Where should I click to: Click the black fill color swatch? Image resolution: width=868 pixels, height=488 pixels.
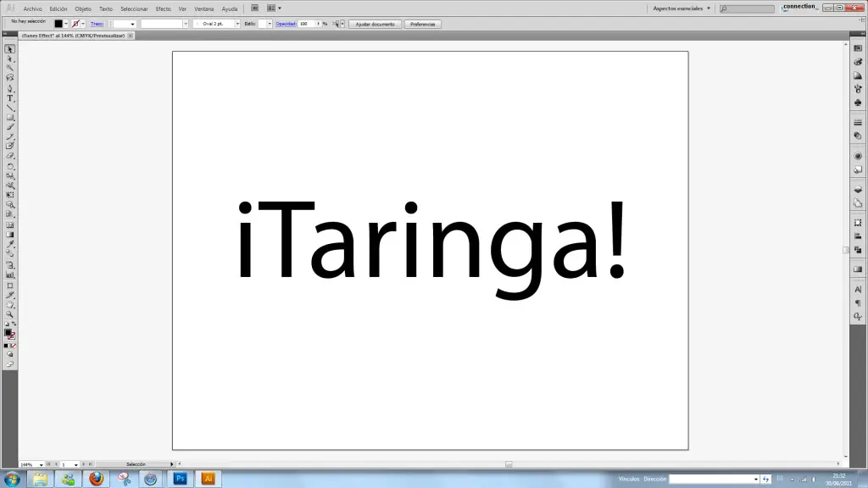click(x=58, y=24)
